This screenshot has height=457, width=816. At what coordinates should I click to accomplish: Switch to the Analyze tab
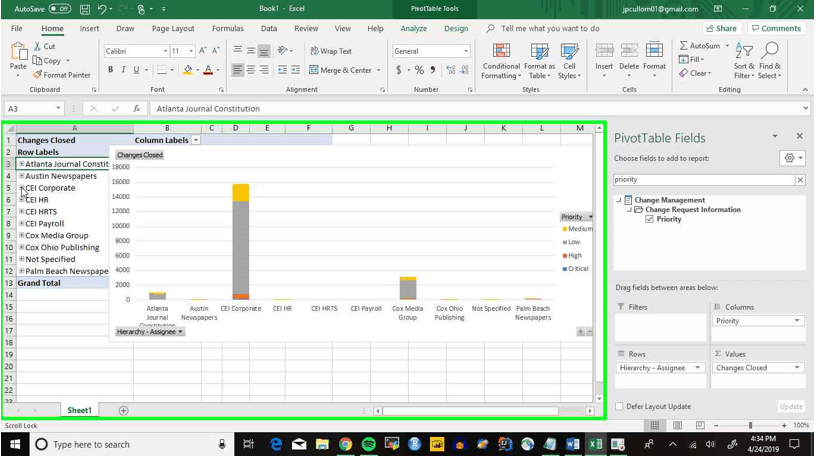pyautogui.click(x=414, y=29)
